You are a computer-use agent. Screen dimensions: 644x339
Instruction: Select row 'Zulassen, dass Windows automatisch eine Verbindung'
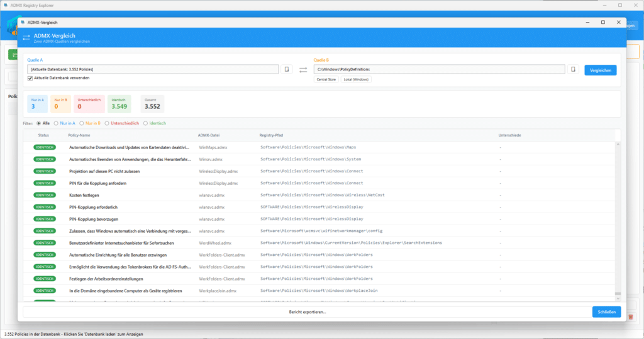[x=319, y=231]
